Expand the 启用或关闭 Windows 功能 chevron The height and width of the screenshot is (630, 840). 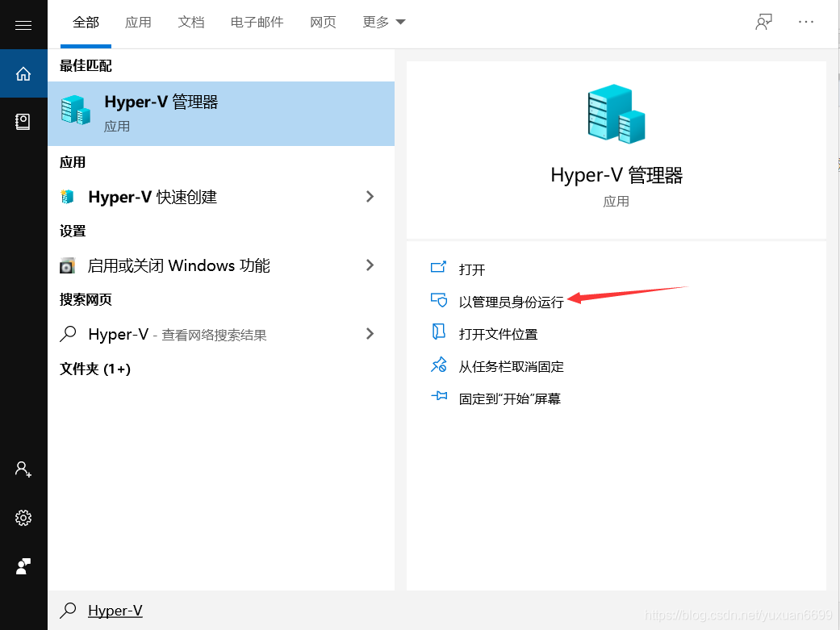click(370, 265)
